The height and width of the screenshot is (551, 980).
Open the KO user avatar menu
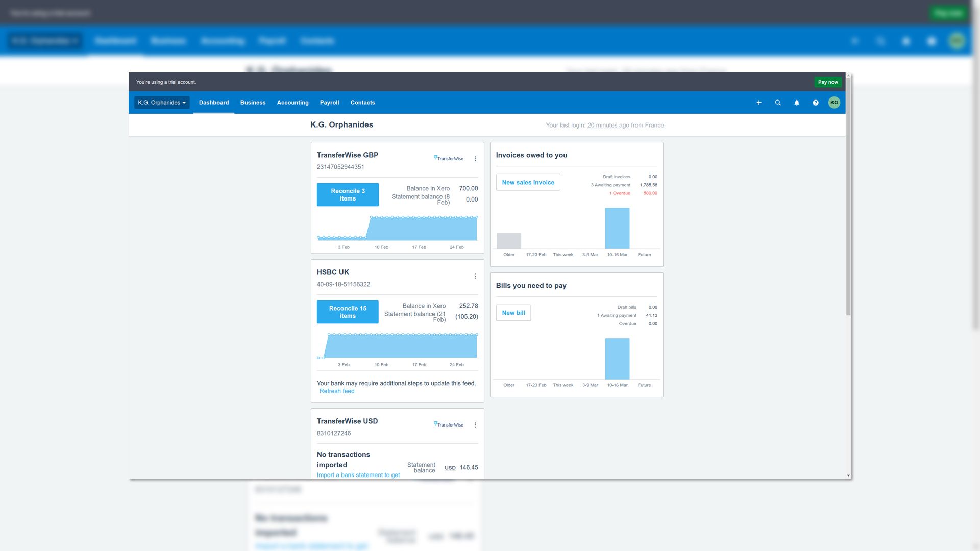[834, 103]
